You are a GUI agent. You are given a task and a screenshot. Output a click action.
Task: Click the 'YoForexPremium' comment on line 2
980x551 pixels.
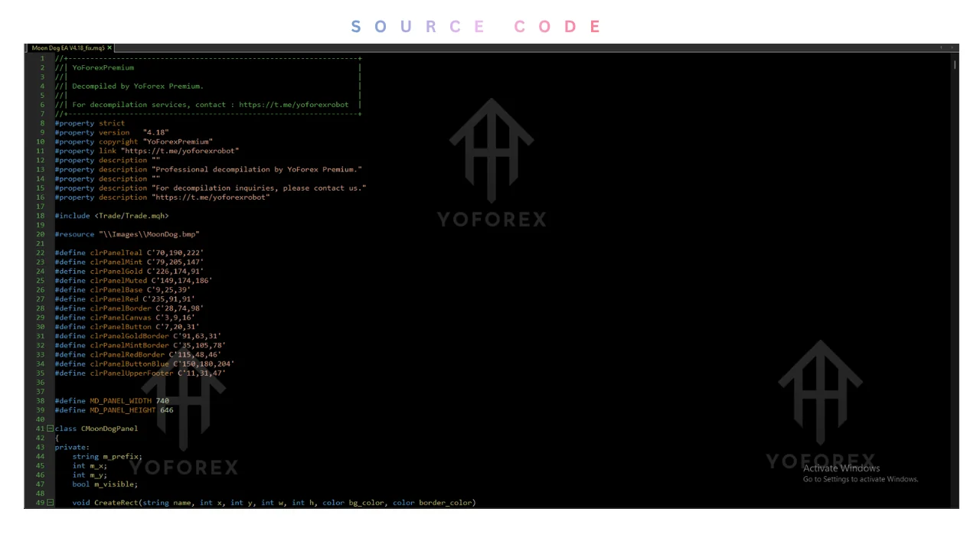coord(103,67)
